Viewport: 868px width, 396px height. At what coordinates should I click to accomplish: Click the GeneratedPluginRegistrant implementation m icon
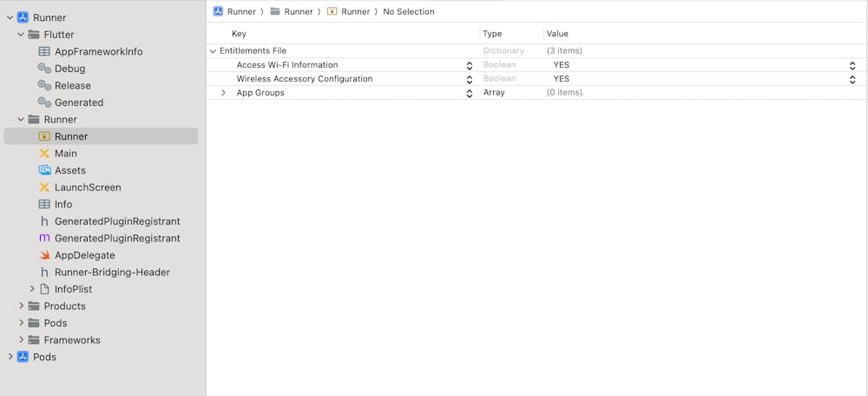click(x=44, y=238)
